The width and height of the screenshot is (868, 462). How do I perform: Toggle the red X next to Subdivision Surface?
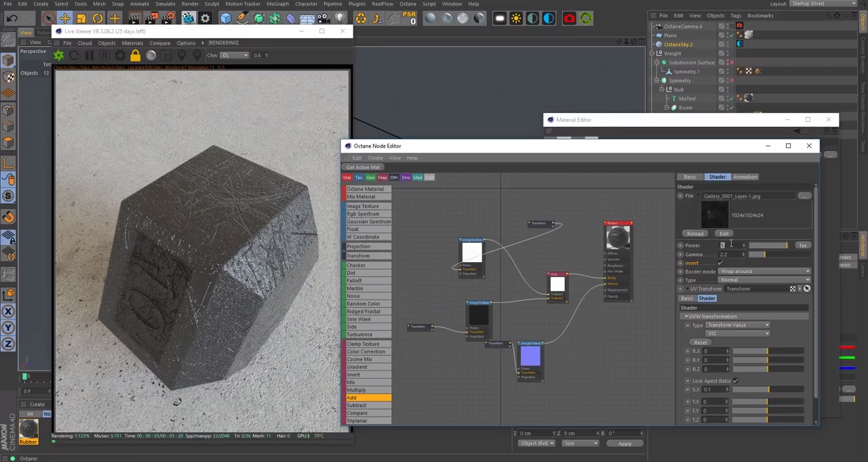coord(731,62)
